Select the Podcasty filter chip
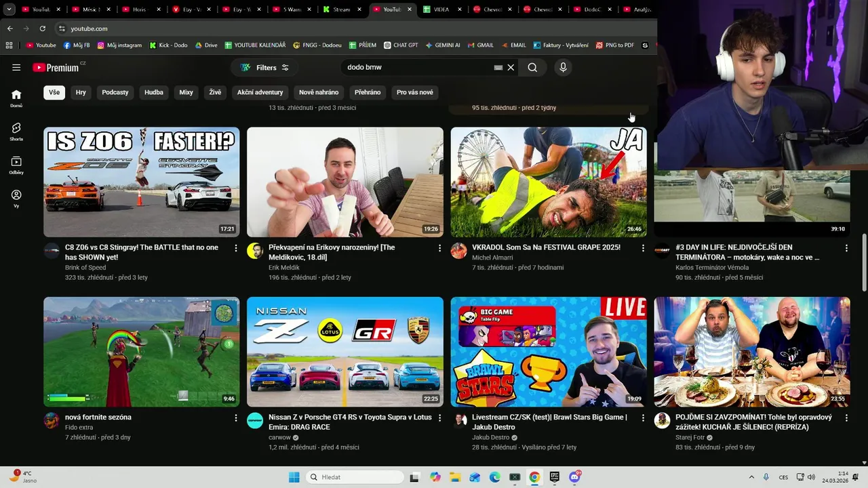This screenshot has height=488, width=868. point(115,92)
